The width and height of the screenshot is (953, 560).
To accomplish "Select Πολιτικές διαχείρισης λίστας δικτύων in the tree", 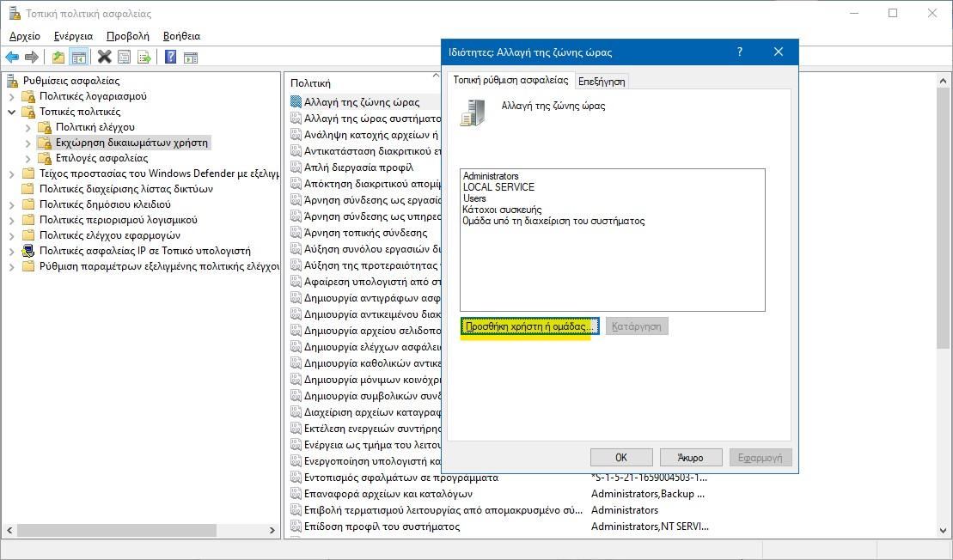I will (126, 189).
